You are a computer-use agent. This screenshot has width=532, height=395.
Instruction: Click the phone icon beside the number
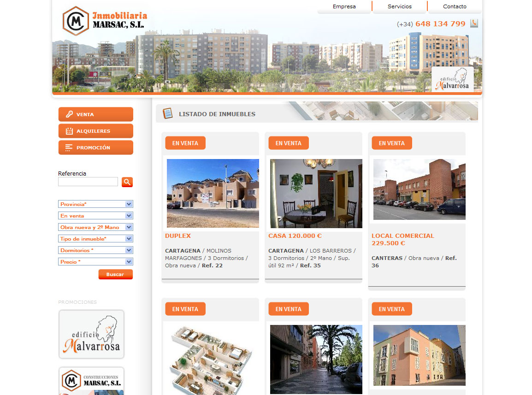pos(474,24)
